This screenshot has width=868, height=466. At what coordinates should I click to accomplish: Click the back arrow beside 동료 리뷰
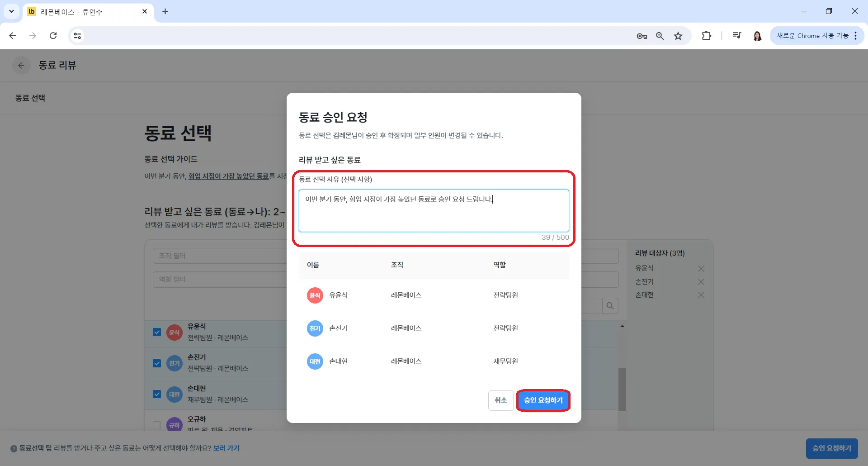pos(21,66)
